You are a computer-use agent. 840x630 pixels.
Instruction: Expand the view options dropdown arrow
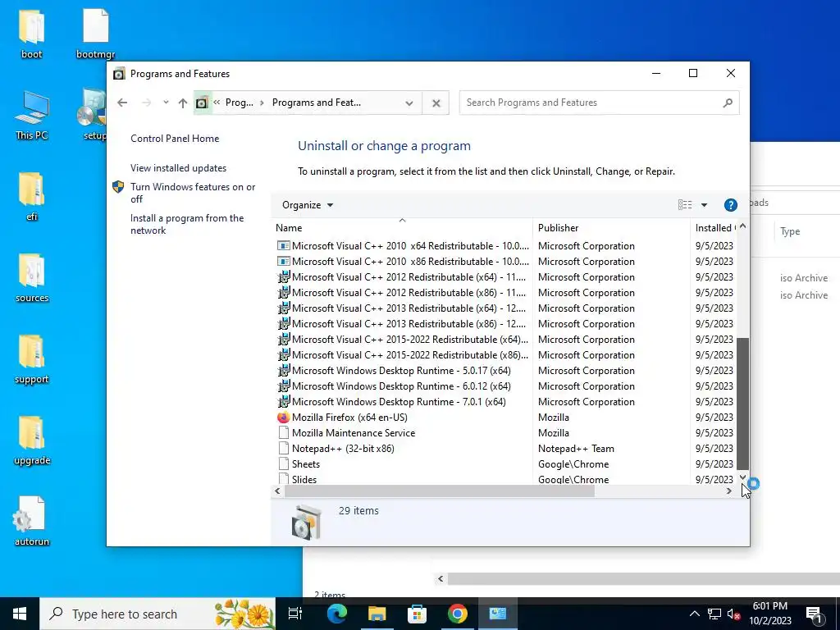704,204
